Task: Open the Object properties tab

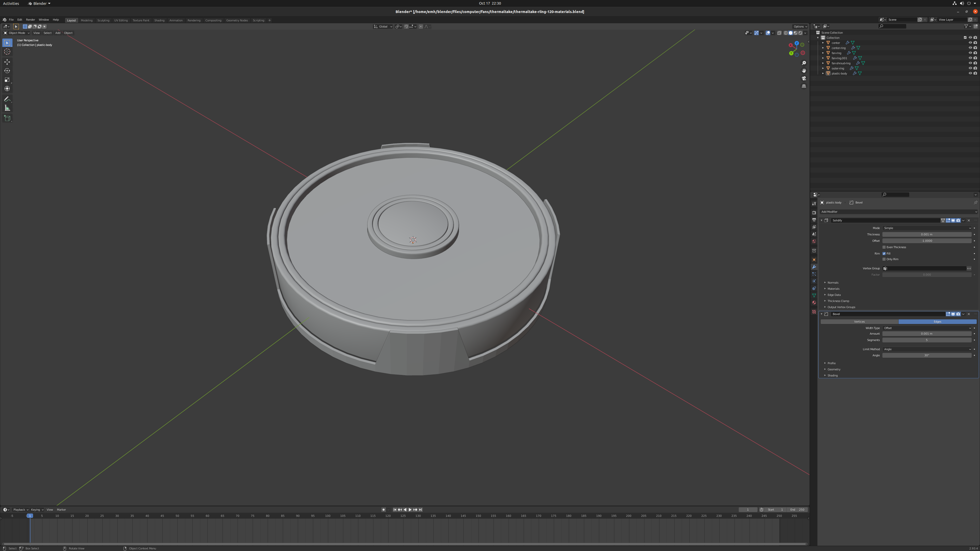Action: (x=814, y=260)
